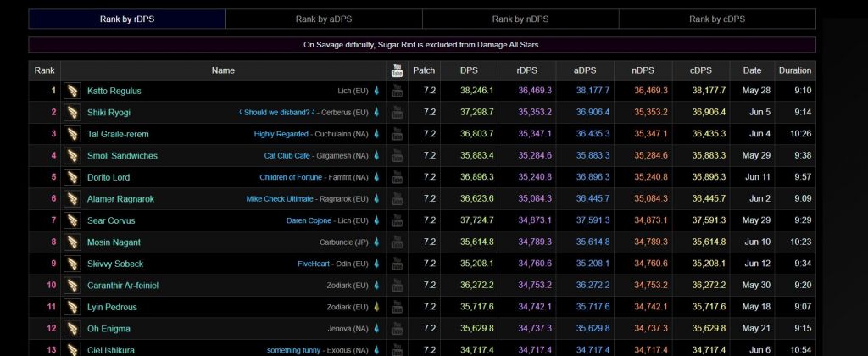Click water drop icon next to Lich for Katto Regulus
Screen dimensions: 868x356
[376, 91]
